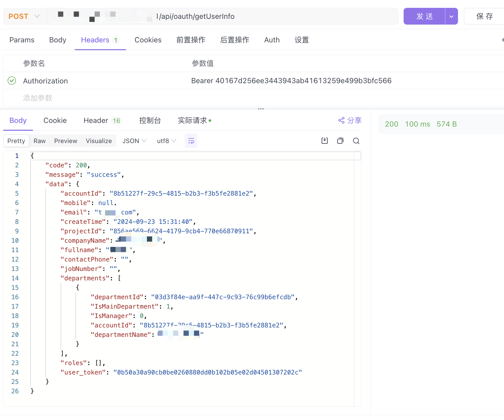Open the JSON format dropdown
Image resolution: width=504 pixels, height=420 pixels.
pos(134,141)
